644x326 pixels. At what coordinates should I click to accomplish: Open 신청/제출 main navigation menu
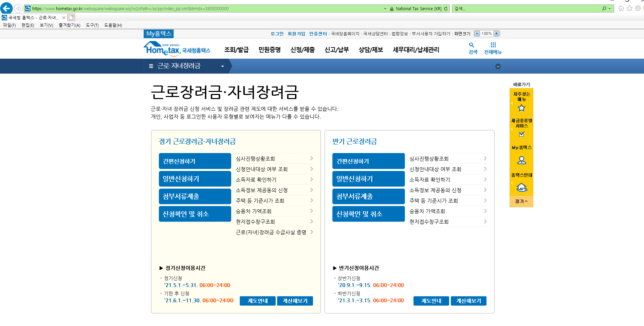[x=302, y=50]
